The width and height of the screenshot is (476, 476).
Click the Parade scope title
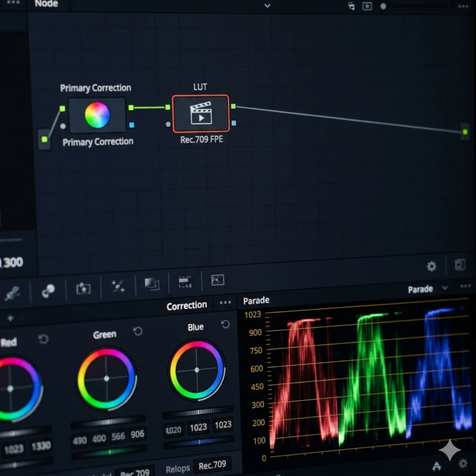[256, 301]
